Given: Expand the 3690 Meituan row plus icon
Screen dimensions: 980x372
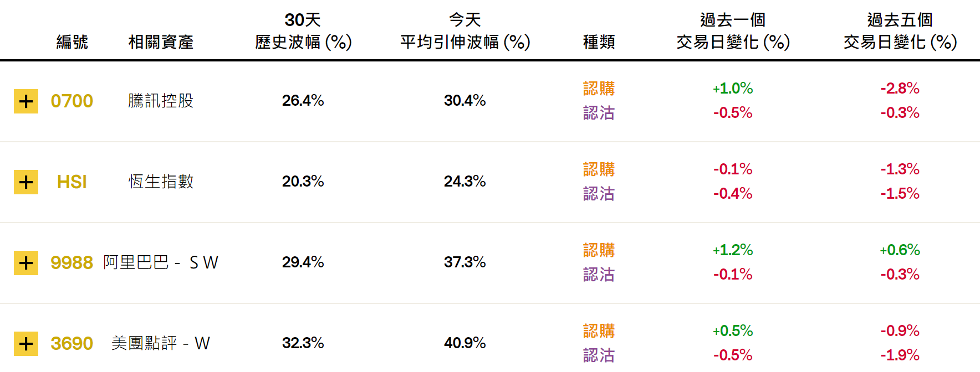Looking at the screenshot, I should pos(26,344).
